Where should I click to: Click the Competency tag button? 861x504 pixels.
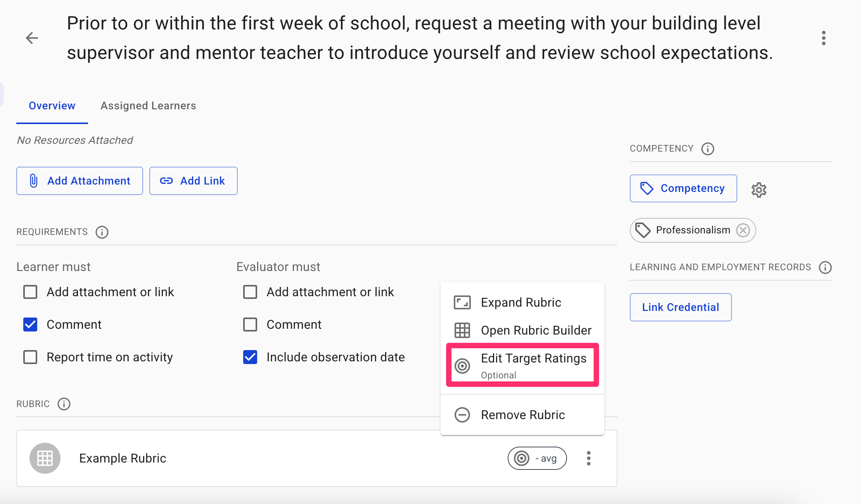(x=683, y=188)
